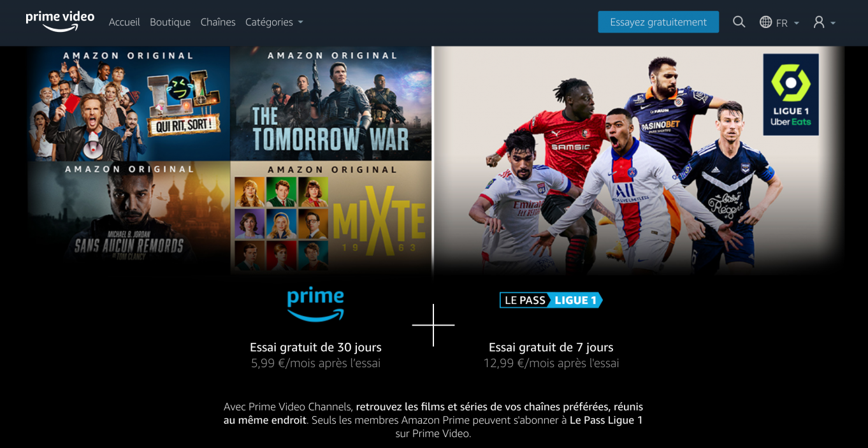This screenshot has width=868, height=448.
Task: Click the Ligue 1 Uber Eats logo
Action: 791,94
